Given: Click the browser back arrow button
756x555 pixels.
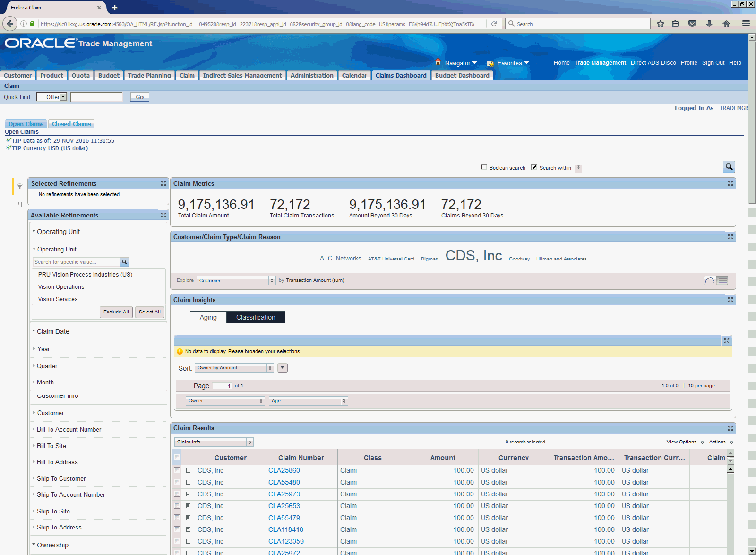Looking at the screenshot, I should (10, 24).
